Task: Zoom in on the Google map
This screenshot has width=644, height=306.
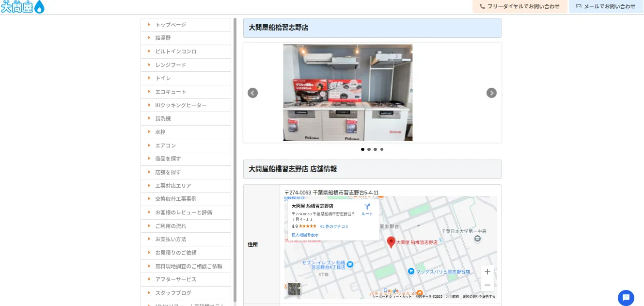Action: [487, 272]
